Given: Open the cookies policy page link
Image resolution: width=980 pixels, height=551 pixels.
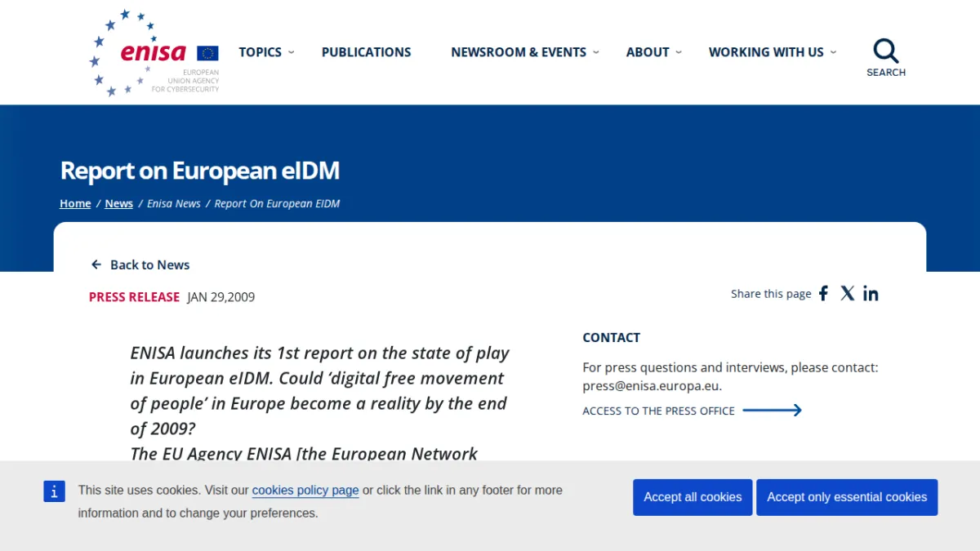Looking at the screenshot, I should tap(305, 491).
